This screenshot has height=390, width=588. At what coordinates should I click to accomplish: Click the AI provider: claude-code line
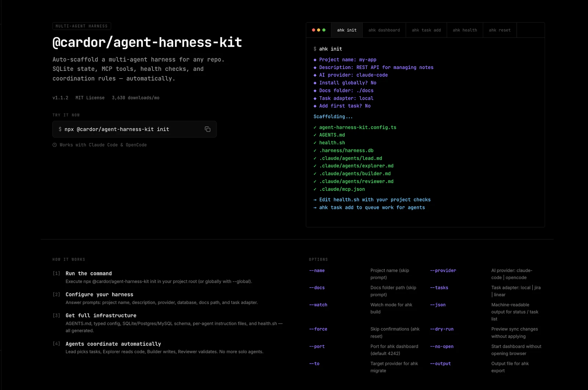[x=351, y=75]
